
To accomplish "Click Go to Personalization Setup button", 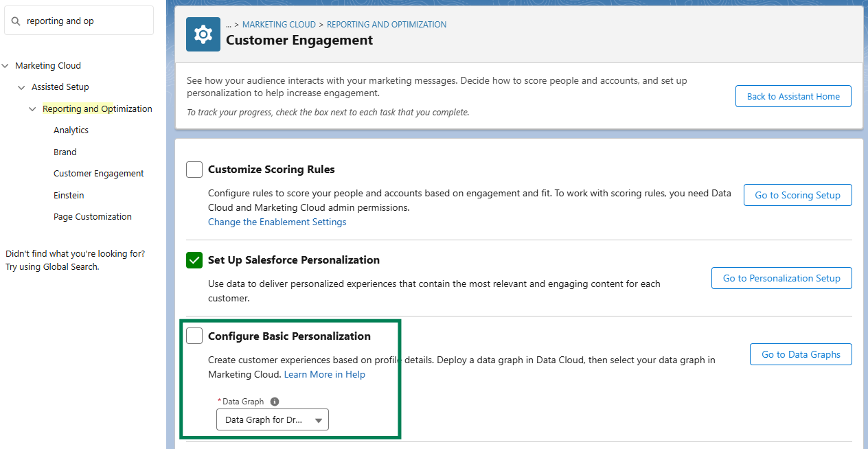I will pos(781,278).
